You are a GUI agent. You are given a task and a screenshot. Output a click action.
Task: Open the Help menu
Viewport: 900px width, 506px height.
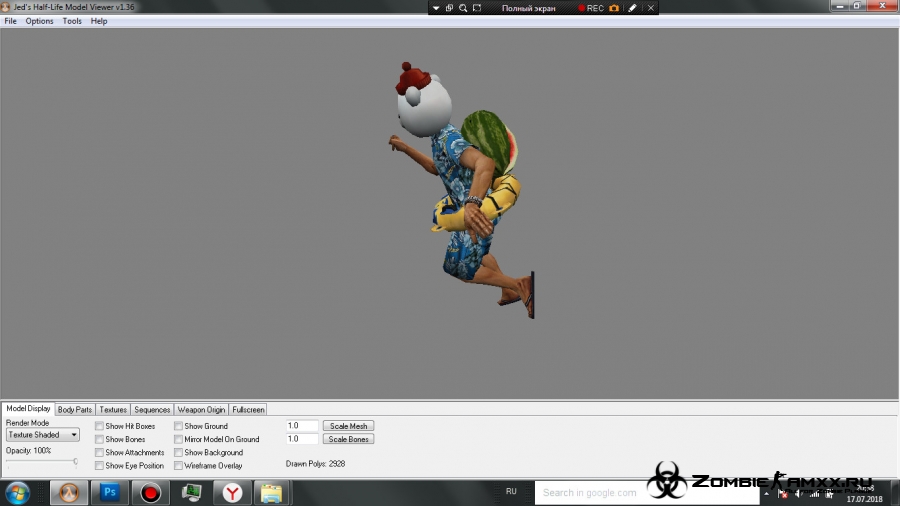tap(99, 21)
